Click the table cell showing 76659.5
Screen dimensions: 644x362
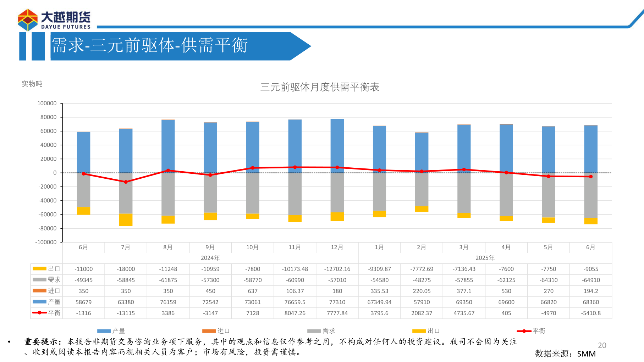295,302
